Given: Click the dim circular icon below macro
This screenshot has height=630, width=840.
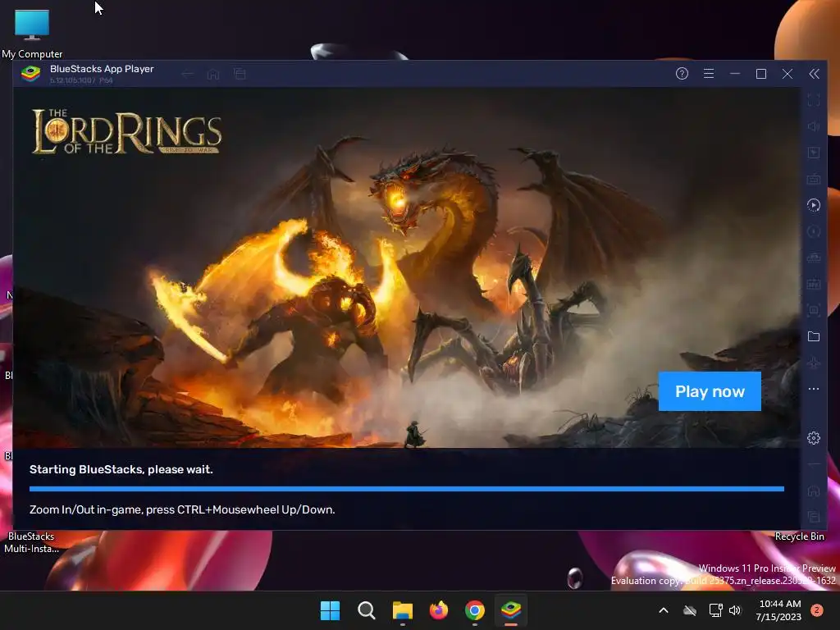Looking at the screenshot, I should [x=813, y=231].
